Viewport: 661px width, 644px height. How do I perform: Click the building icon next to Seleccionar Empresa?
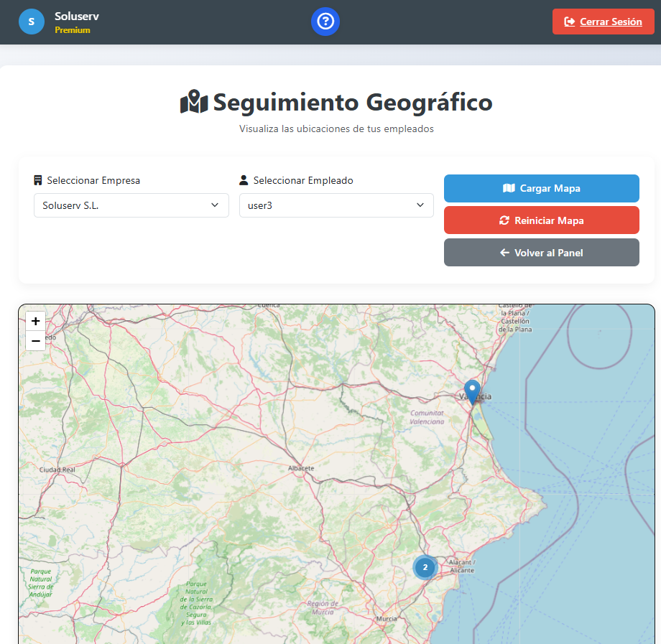[38, 180]
